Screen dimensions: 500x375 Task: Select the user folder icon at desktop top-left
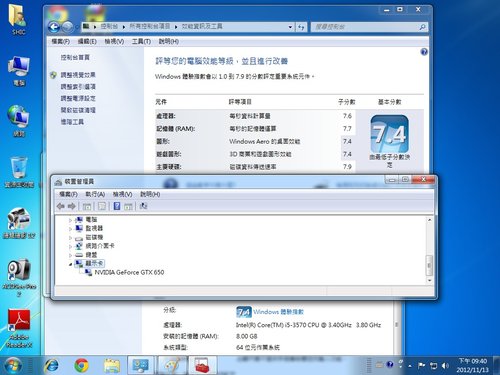click(x=18, y=19)
